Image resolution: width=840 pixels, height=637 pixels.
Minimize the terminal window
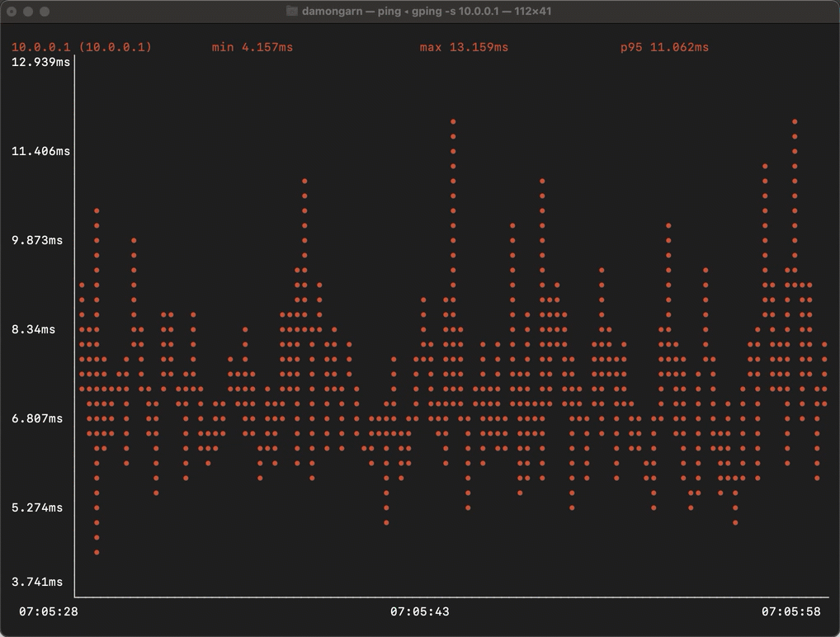(28, 12)
